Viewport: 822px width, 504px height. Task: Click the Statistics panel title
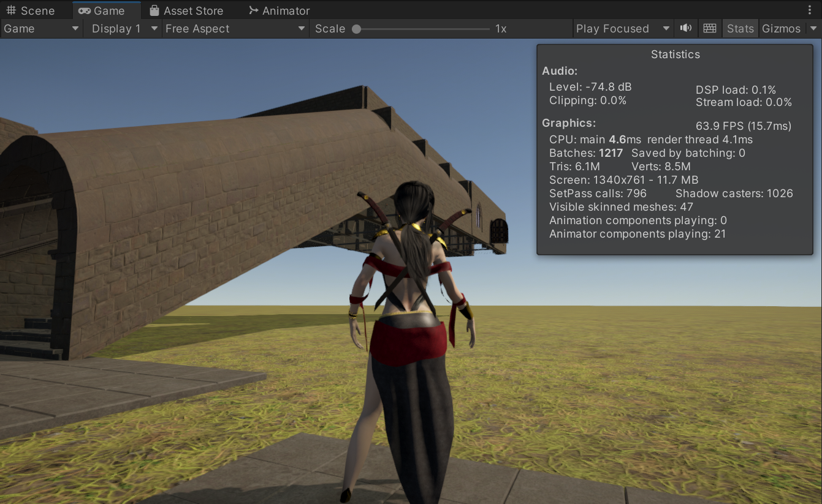(x=675, y=55)
